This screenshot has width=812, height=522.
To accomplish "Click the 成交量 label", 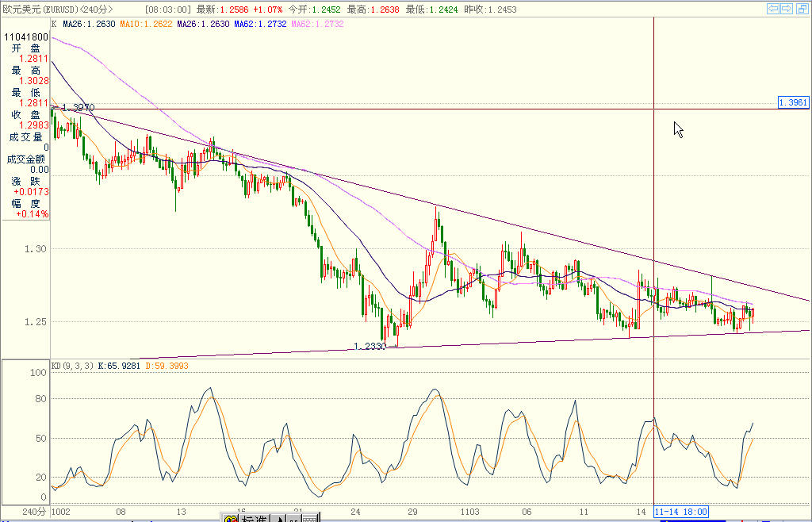I will click(x=26, y=136).
